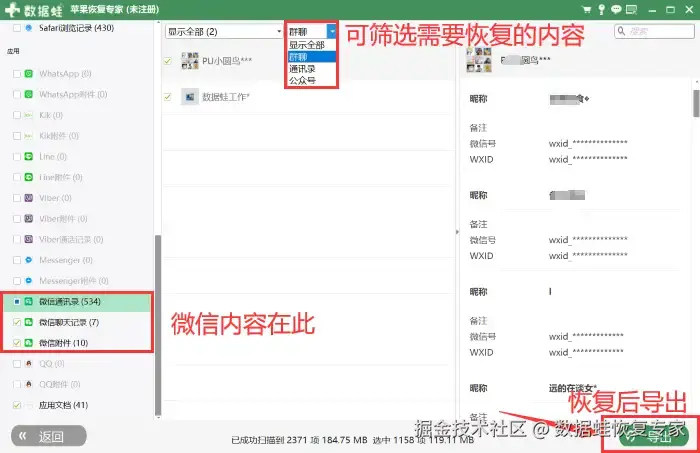The width and height of the screenshot is (700, 453).
Task: Click the QQ附件 penguin icon
Action: (x=29, y=384)
